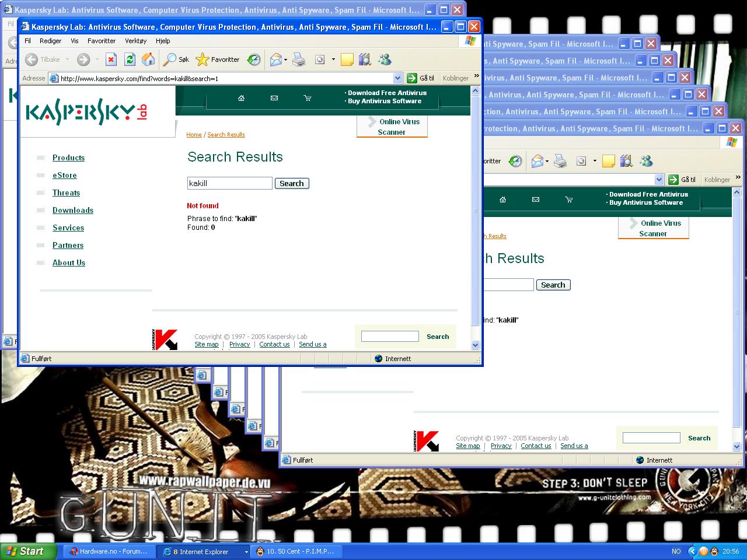Click front window vertical scrollbar down arrow

[475, 345]
